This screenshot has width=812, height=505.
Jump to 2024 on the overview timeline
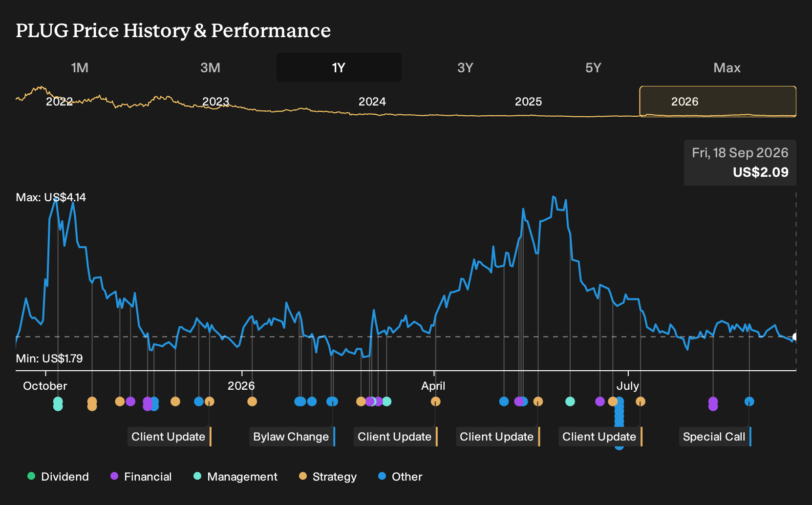point(372,102)
